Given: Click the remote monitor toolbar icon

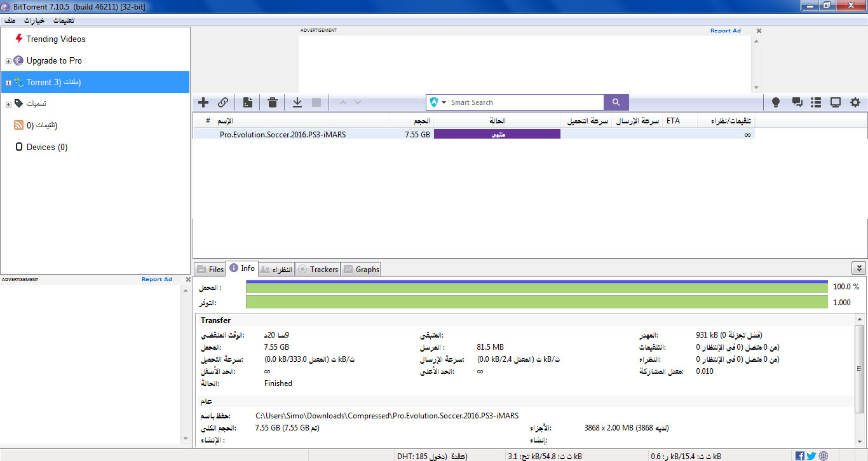Looking at the screenshot, I should (x=836, y=102).
